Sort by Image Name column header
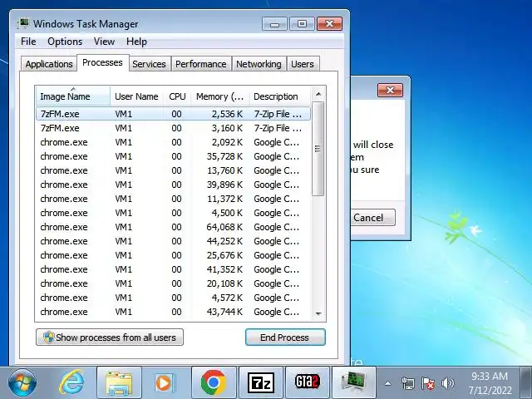The width and height of the screenshot is (532, 399). pos(72,96)
